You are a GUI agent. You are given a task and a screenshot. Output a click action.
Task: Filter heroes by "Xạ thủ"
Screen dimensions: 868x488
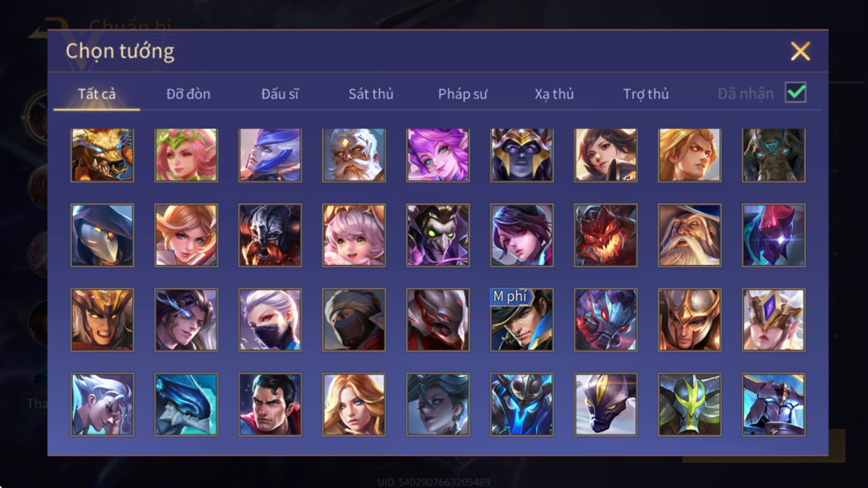pos(554,94)
